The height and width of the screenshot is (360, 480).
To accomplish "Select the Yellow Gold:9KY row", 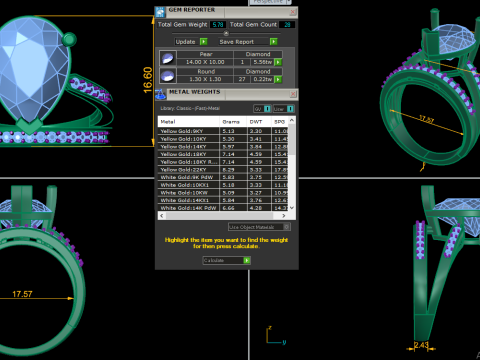I will point(223,131).
